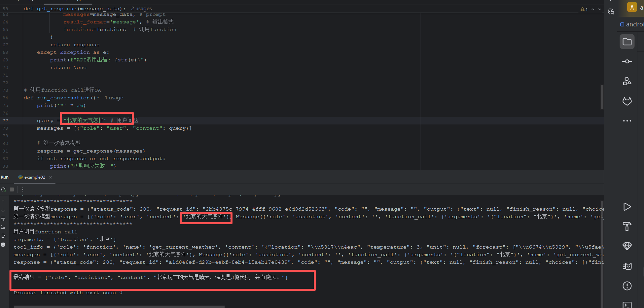Image resolution: width=644 pixels, height=308 pixels.
Task: Open the Problems exclamation tool window
Action: [x=627, y=286]
